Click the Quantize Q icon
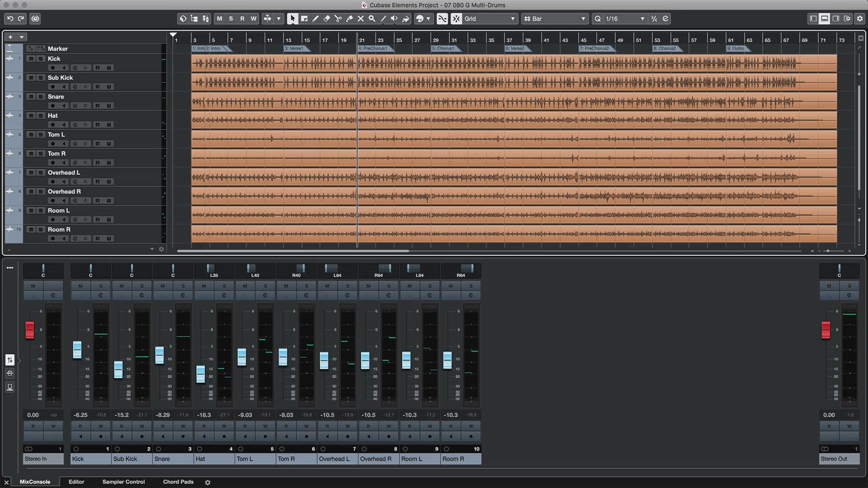The width and height of the screenshot is (868, 488). point(598,19)
